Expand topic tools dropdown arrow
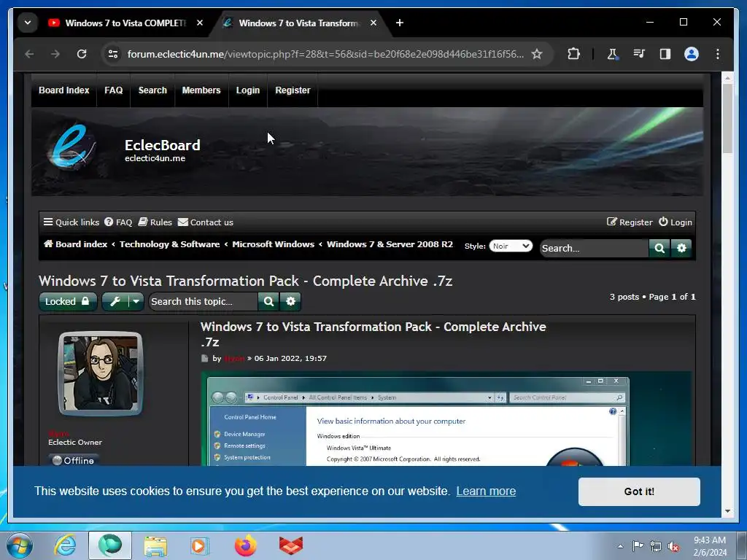Screen dimensions: 747x560 click(136, 301)
